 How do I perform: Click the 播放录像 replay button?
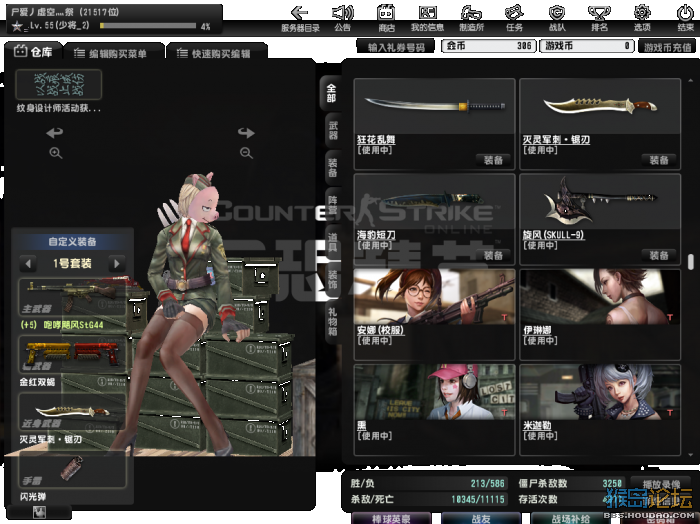[662, 484]
